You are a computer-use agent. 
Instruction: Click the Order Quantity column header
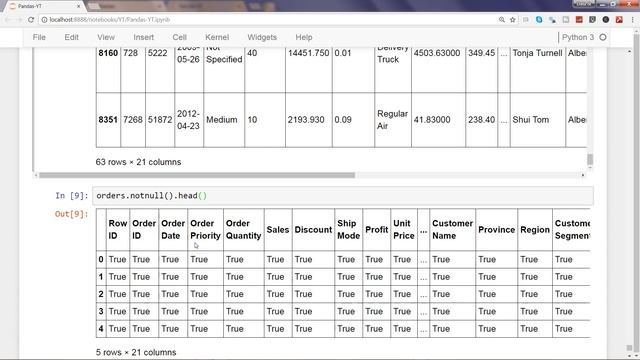(244, 229)
